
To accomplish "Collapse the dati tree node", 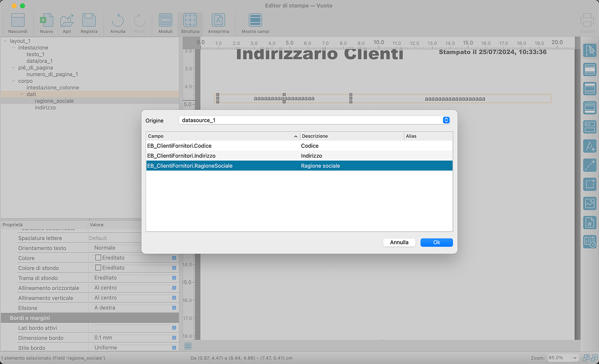I will coord(22,94).
